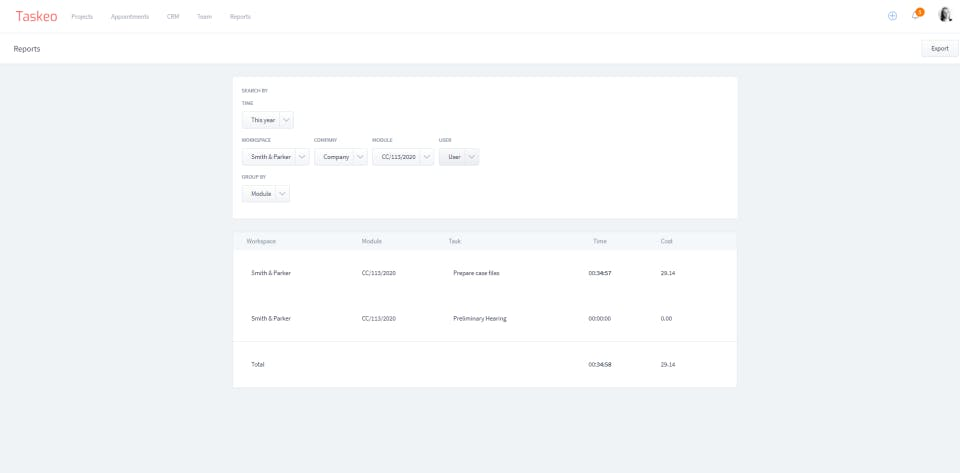Click the Taskeo logo
960x473 pixels.
click(36, 16)
